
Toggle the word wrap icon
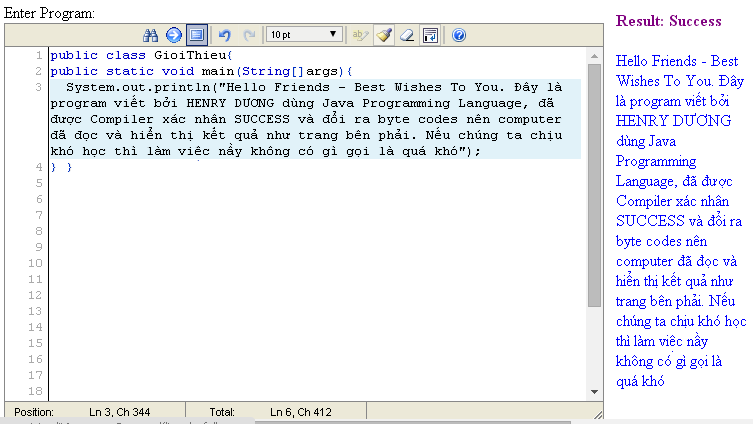coord(431,35)
